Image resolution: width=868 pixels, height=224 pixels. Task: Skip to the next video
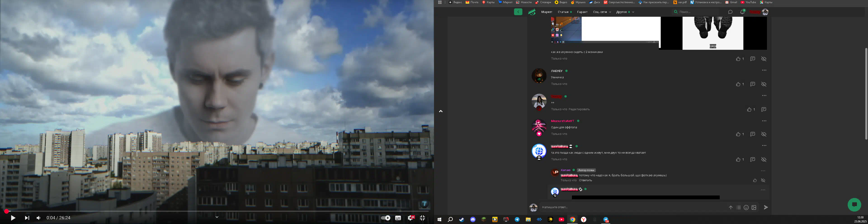(27, 218)
